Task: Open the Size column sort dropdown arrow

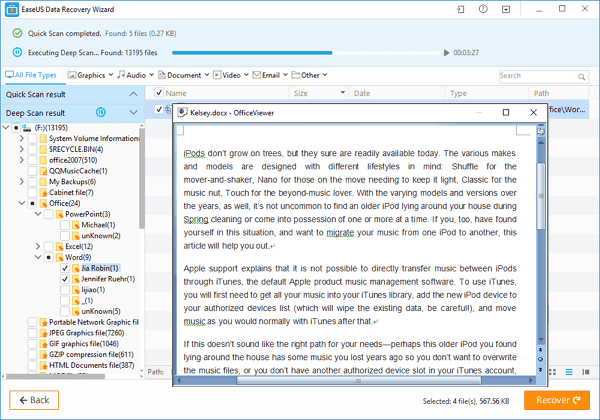Action: pyautogui.click(x=342, y=93)
